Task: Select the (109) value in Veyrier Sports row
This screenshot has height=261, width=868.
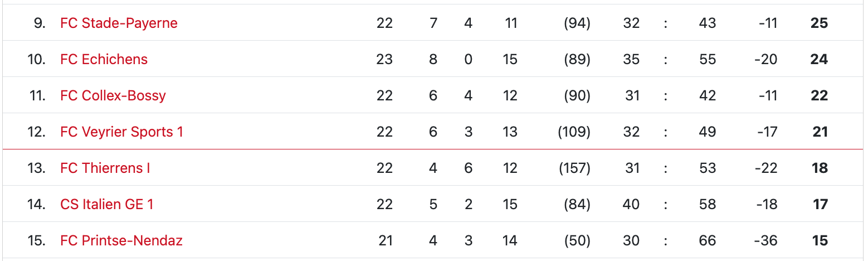Action: (574, 132)
